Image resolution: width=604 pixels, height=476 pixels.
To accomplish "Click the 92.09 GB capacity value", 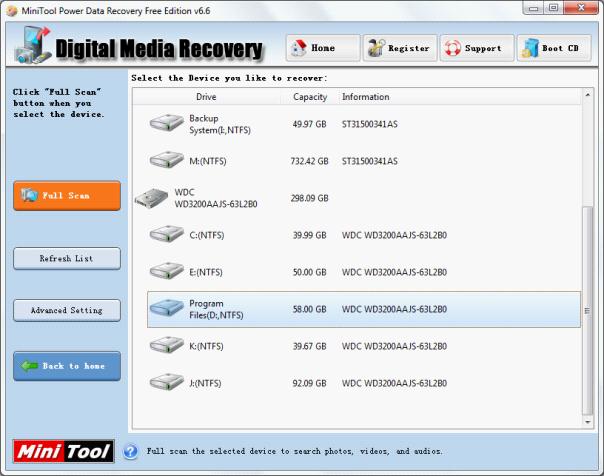I will point(309,383).
